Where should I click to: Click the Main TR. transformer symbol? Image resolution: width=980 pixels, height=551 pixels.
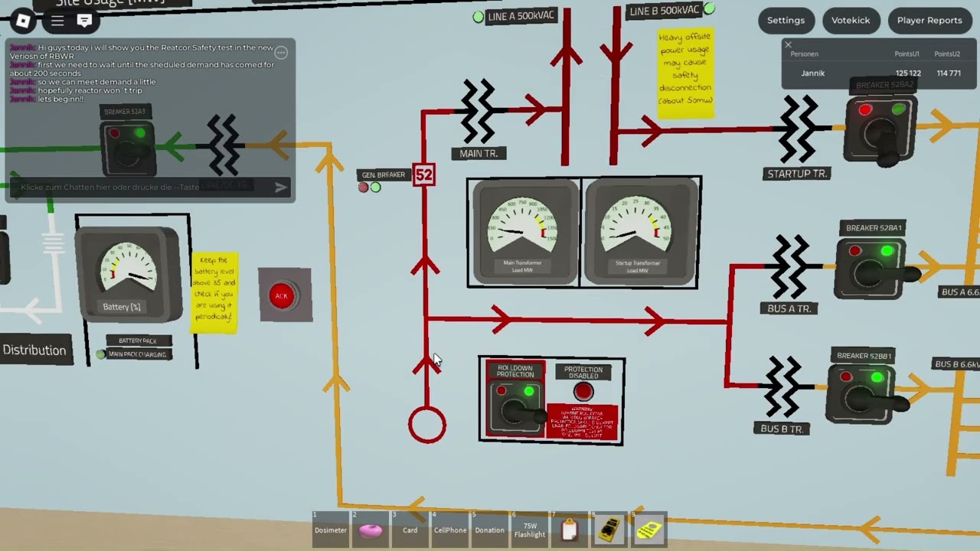[x=480, y=112]
